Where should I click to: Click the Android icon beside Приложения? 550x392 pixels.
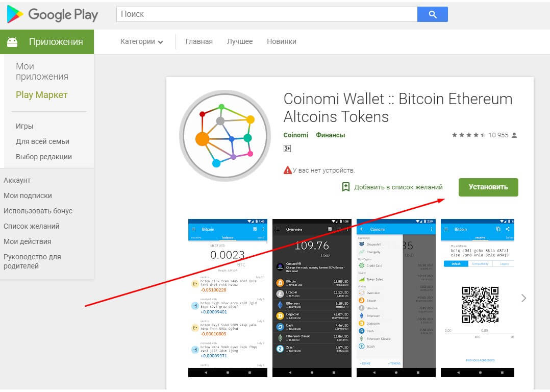(x=12, y=42)
